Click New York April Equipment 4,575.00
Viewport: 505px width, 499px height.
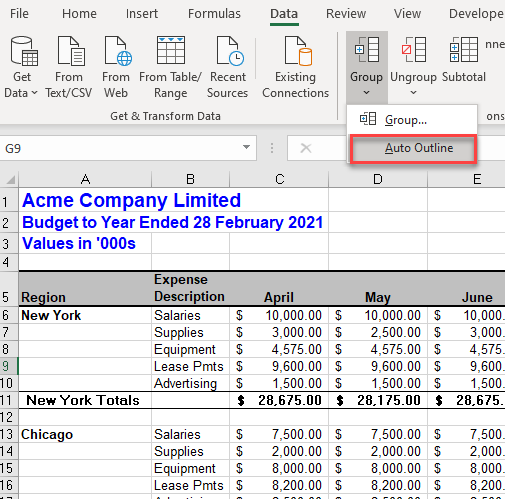[x=279, y=349]
